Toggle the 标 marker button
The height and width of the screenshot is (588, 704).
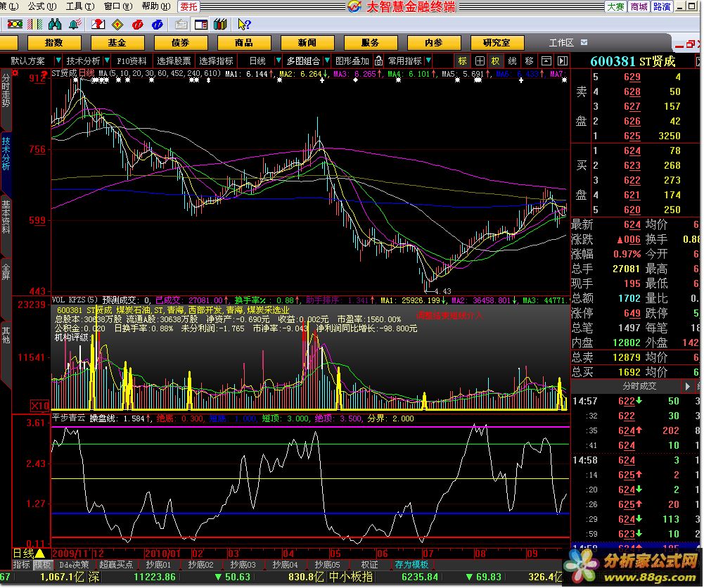[462, 60]
